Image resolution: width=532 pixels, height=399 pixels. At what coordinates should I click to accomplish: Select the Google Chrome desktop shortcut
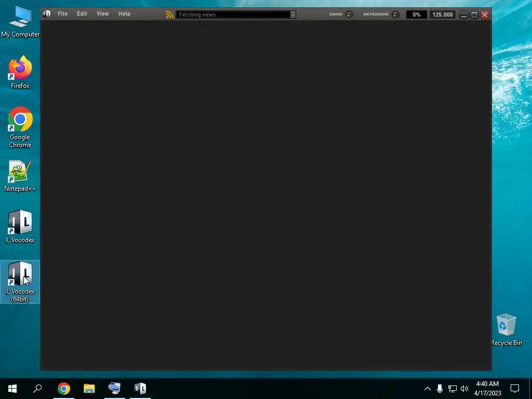click(20, 127)
